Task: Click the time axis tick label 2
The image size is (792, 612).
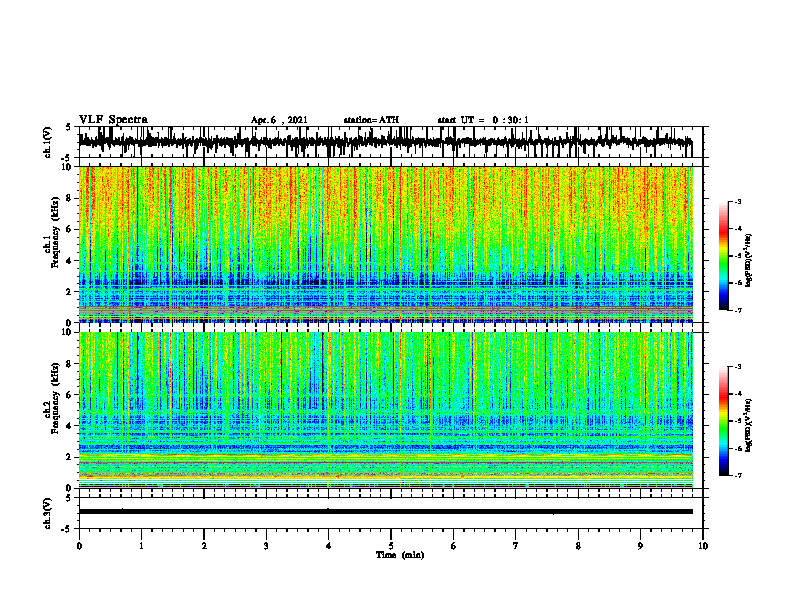Action: (x=204, y=546)
